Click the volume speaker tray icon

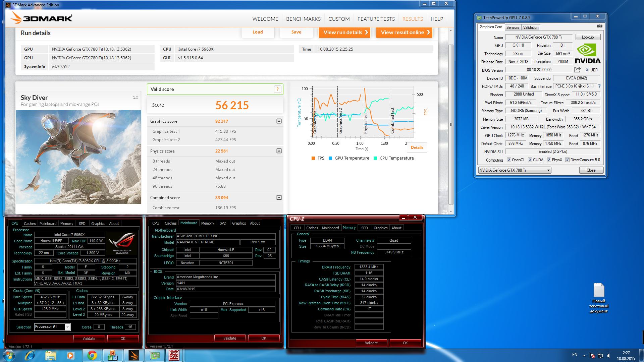point(609,355)
